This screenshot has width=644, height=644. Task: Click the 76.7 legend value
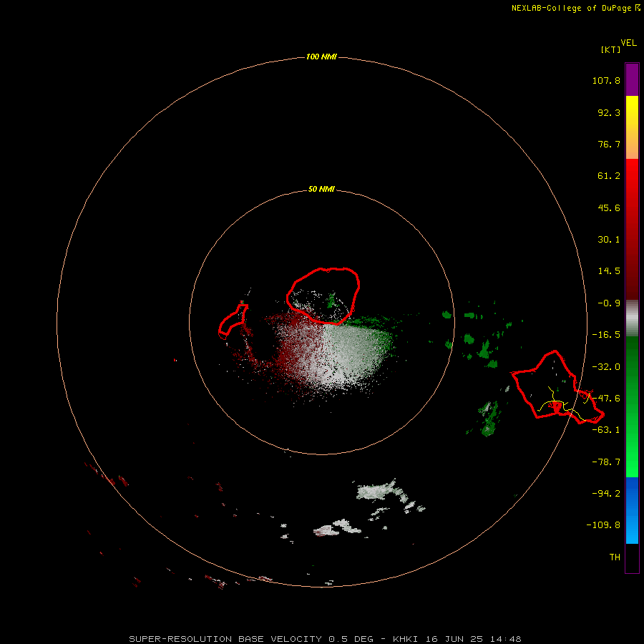click(x=609, y=144)
